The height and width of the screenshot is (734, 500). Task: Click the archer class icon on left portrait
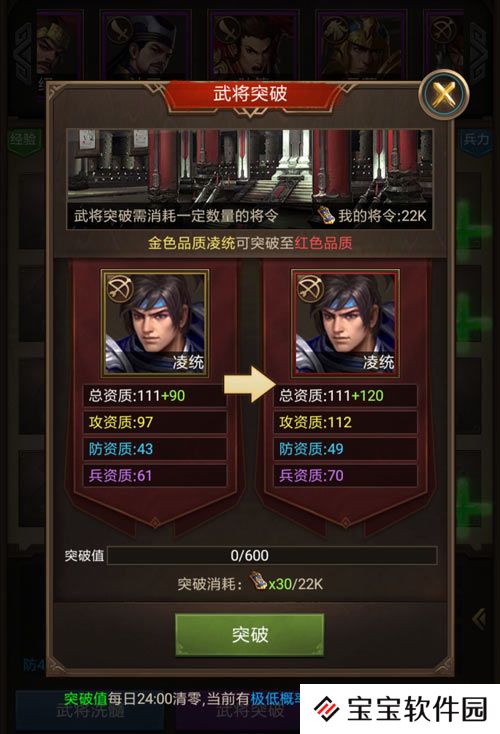coord(120,288)
